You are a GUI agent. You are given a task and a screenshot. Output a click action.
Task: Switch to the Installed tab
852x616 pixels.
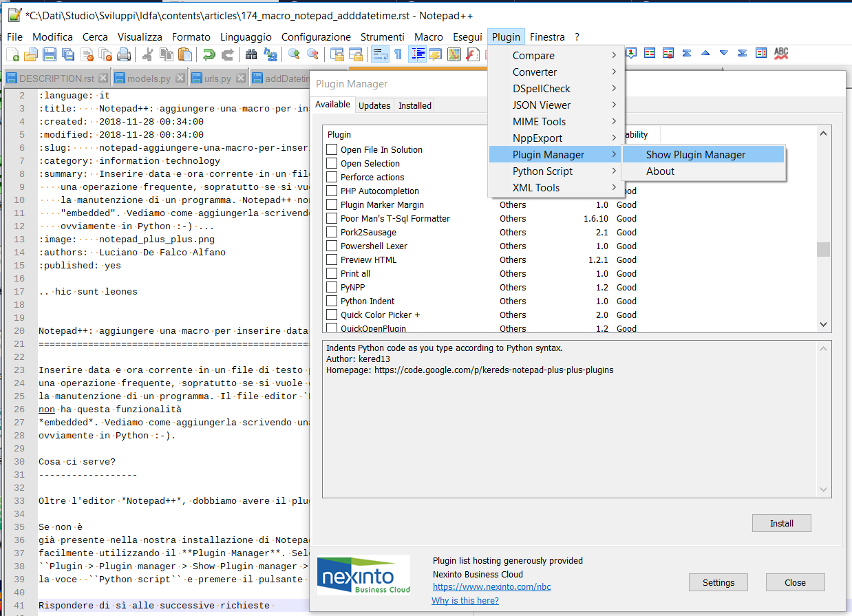pyautogui.click(x=415, y=105)
